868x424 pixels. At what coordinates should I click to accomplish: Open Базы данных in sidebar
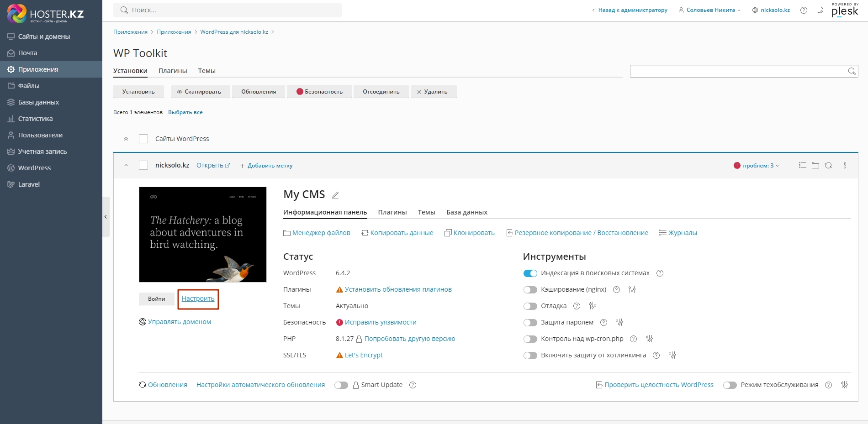(51, 102)
